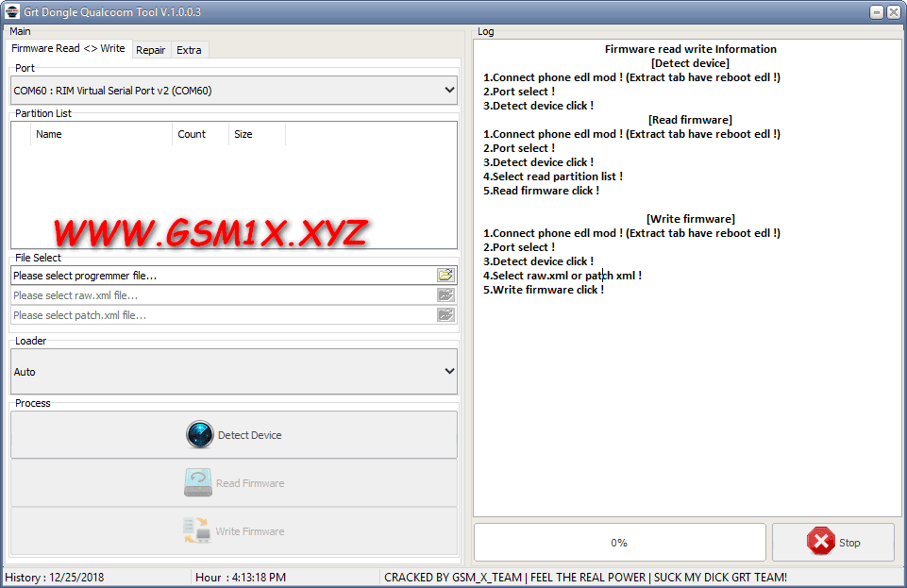Click log line '5.Read firmware click !'
The image size is (907, 588).
(x=542, y=191)
